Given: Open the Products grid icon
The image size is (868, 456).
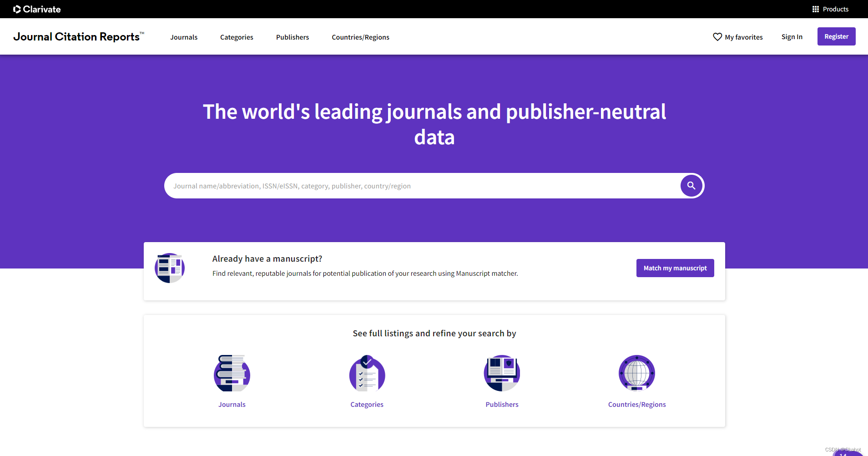Looking at the screenshot, I should pos(815,9).
